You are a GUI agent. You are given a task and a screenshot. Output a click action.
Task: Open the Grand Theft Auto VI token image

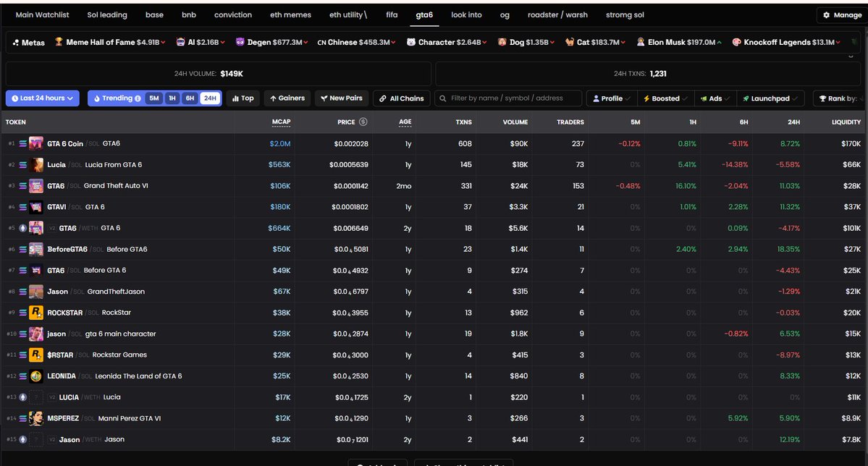pyautogui.click(x=36, y=186)
